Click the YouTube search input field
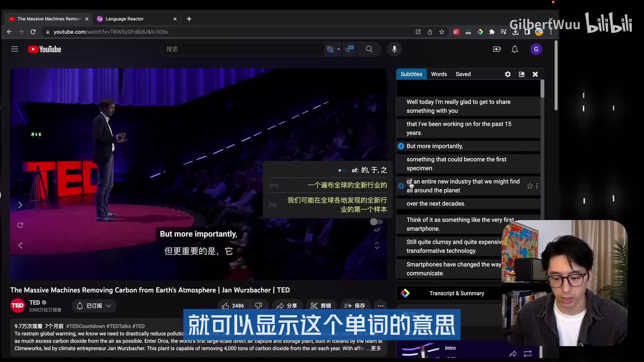 tap(244, 49)
